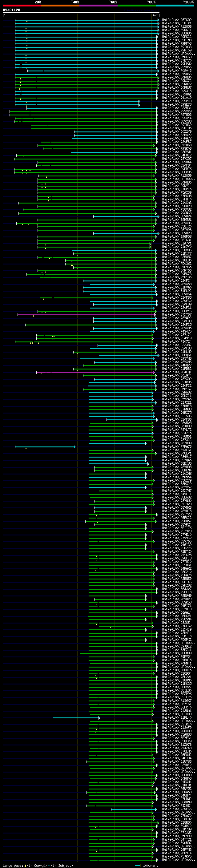Click the purple ~60% identity legend segment
The width and height of the screenshot is (197, 868).
coord(98,6)
